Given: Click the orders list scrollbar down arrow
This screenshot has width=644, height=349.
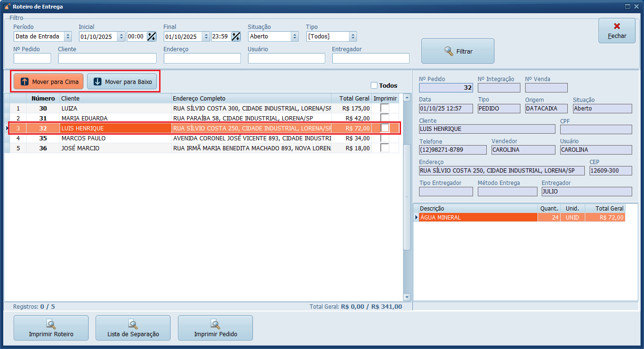Looking at the screenshot, I should pos(407,297).
